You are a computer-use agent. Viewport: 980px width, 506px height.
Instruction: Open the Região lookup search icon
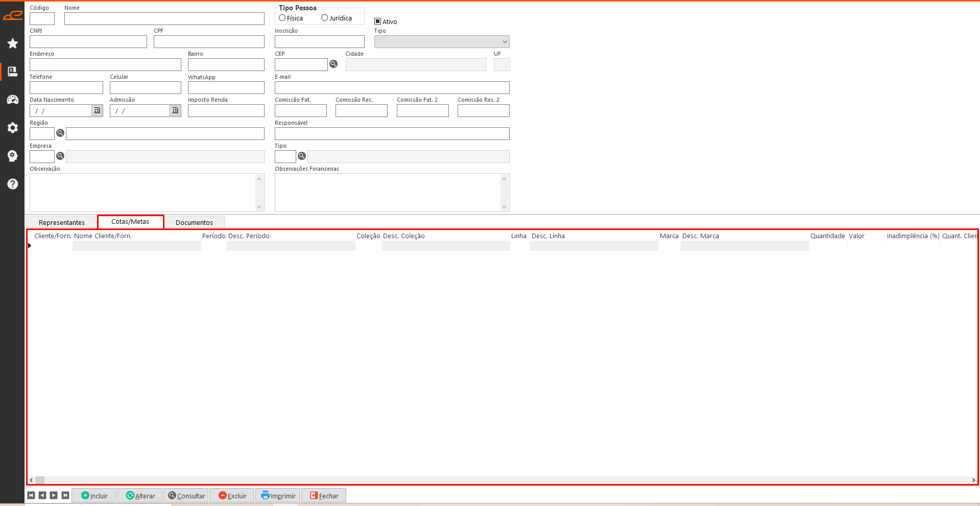[x=60, y=133]
